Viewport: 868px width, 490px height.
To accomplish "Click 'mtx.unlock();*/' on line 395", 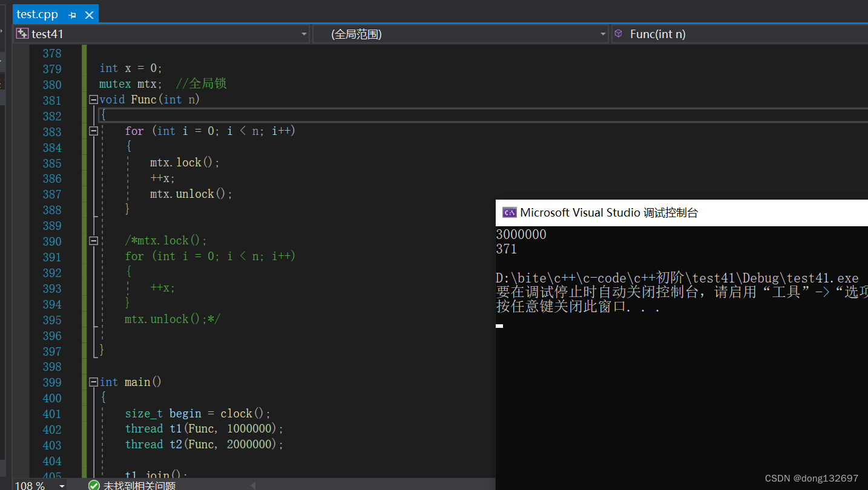I will [173, 319].
